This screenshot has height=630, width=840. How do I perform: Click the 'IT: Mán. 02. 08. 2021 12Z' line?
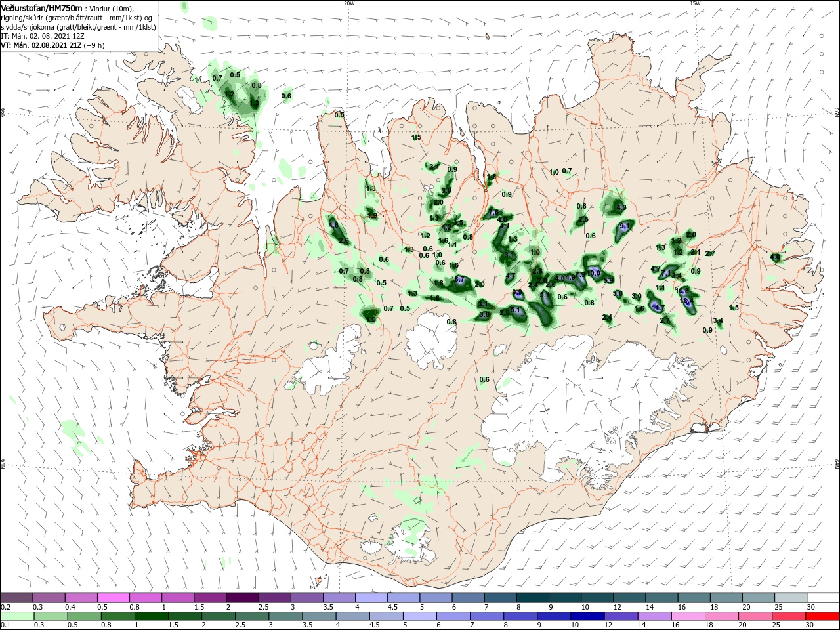(43, 36)
